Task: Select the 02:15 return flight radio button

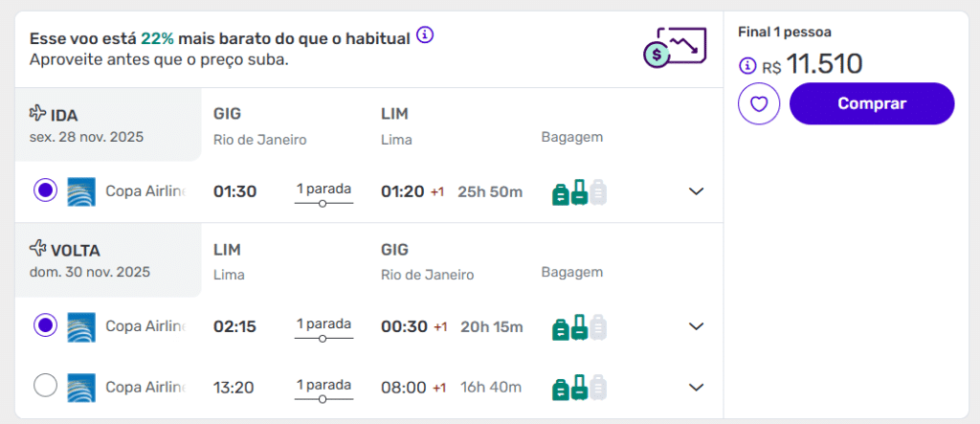Action: pyautogui.click(x=45, y=326)
